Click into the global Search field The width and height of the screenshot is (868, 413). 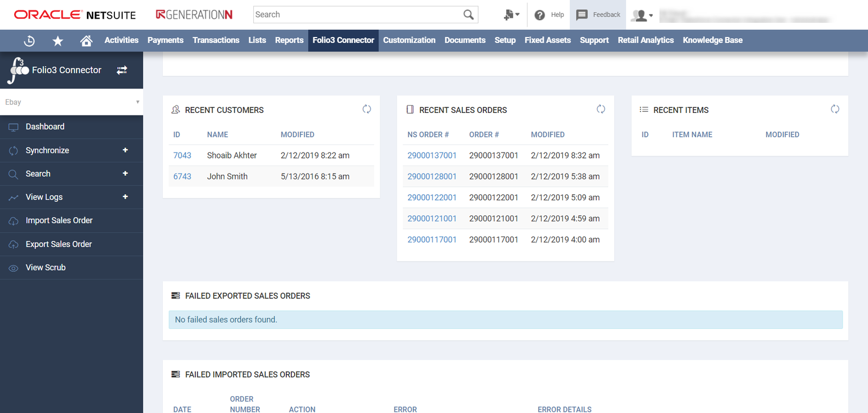click(358, 15)
